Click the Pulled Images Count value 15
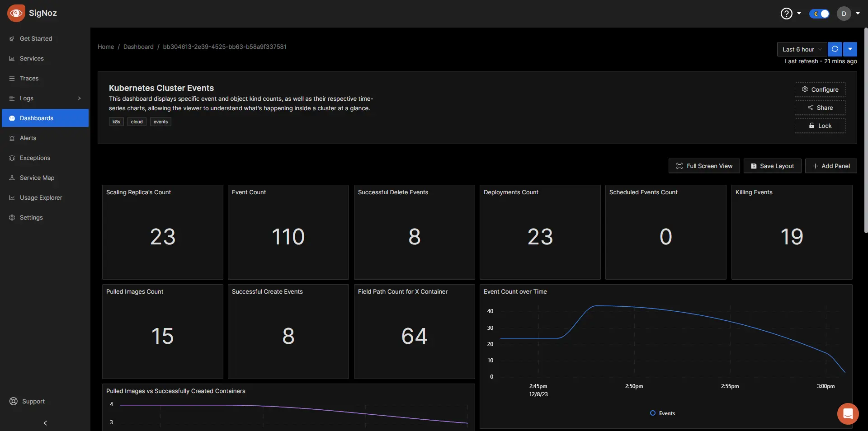Viewport: 868px width, 431px height. pos(162,336)
